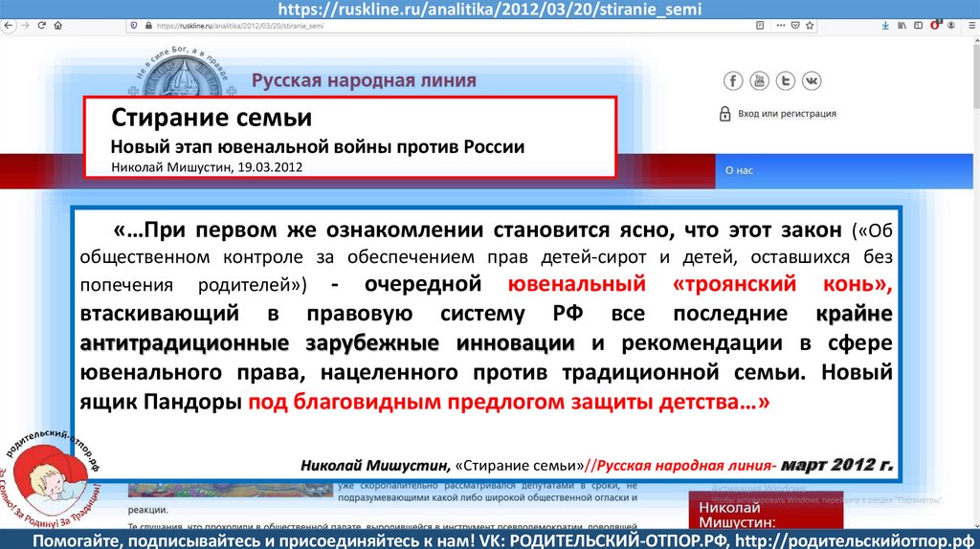Open page actions three-dot menu

pyautogui.click(x=781, y=26)
